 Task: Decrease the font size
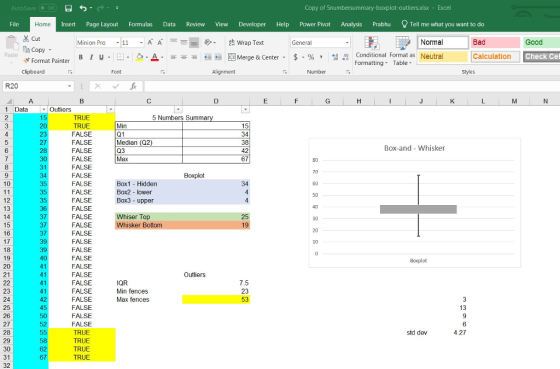(x=160, y=43)
